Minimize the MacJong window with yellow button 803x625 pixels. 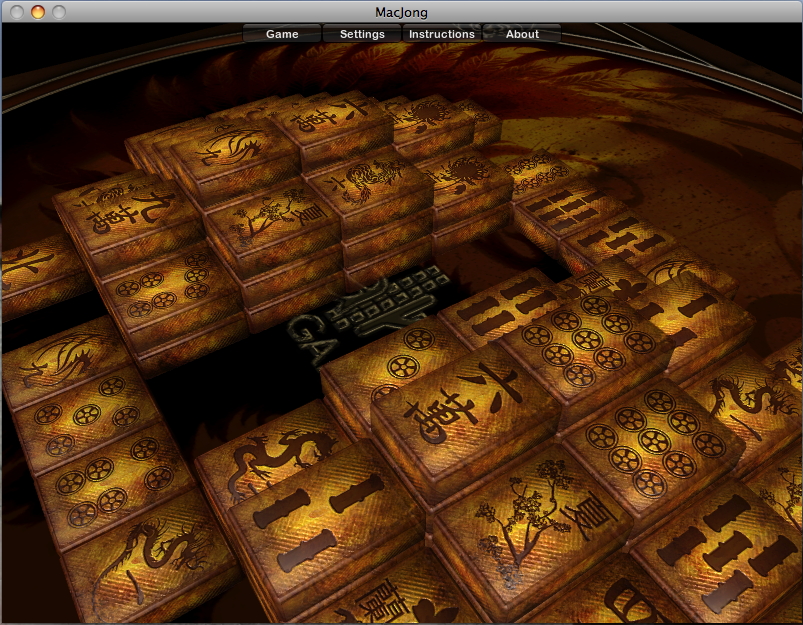pyautogui.click(x=38, y=12)
